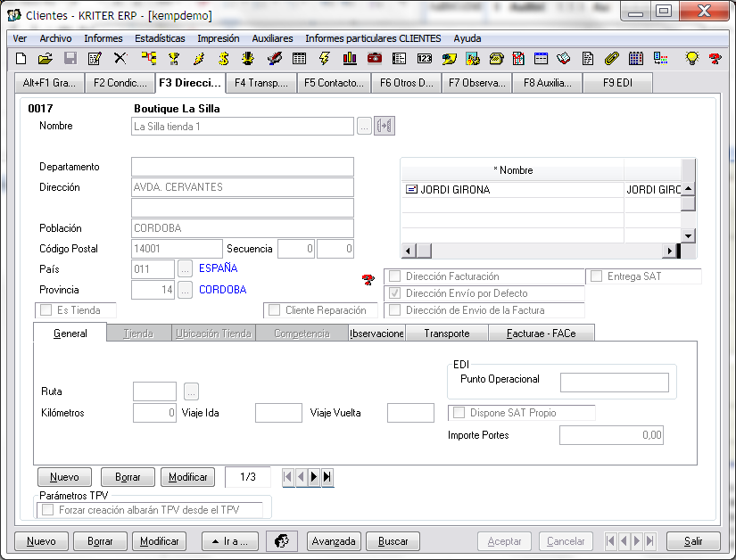Click the text document page toolbar icon
Viewport: 736px width, 560px height.
tap(587, 59)
